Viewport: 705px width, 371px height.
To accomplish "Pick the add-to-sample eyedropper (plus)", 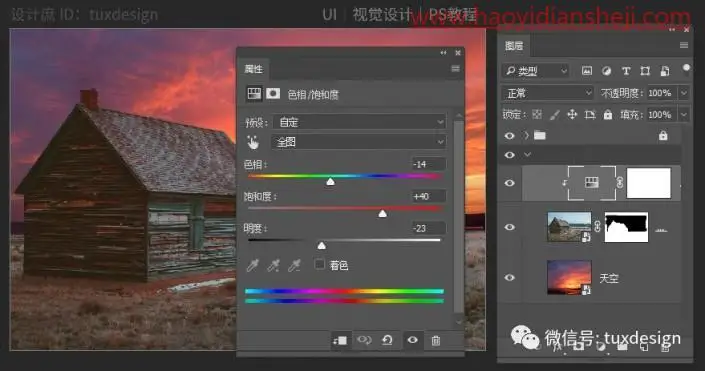I will coord(273,266).
